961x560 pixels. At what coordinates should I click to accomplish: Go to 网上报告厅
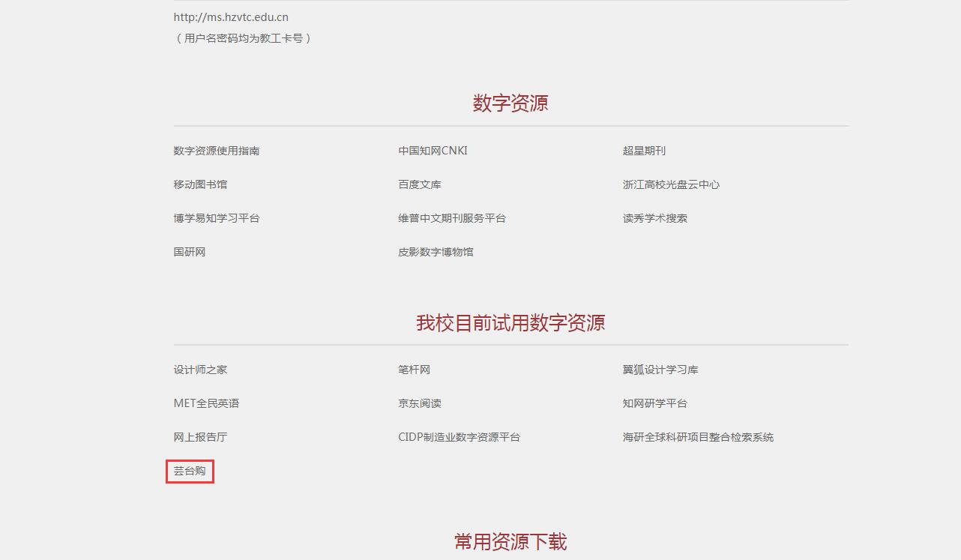200,437
